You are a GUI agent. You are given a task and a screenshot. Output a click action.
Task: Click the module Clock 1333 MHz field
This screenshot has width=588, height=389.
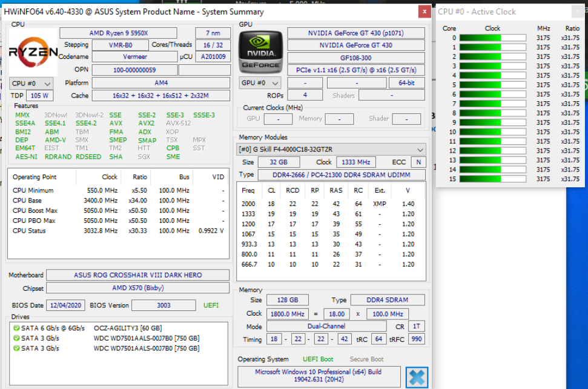[356, 162]
